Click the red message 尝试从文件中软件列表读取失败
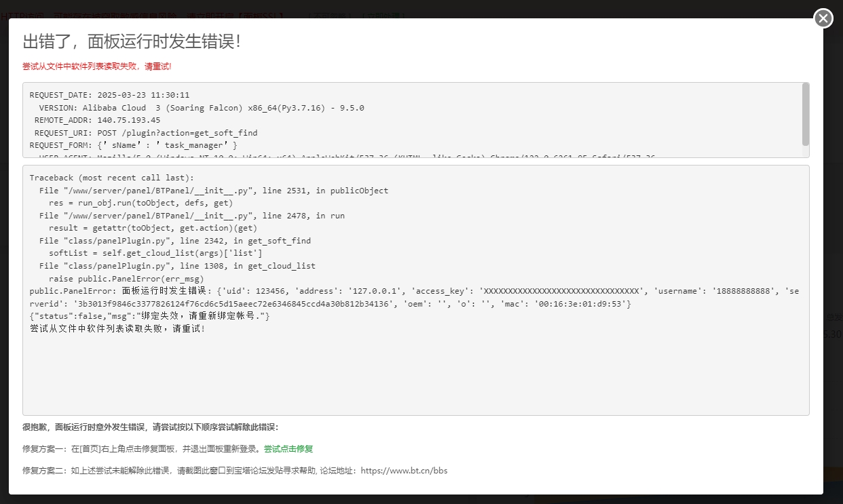The image size is (843, 504). 96,66
